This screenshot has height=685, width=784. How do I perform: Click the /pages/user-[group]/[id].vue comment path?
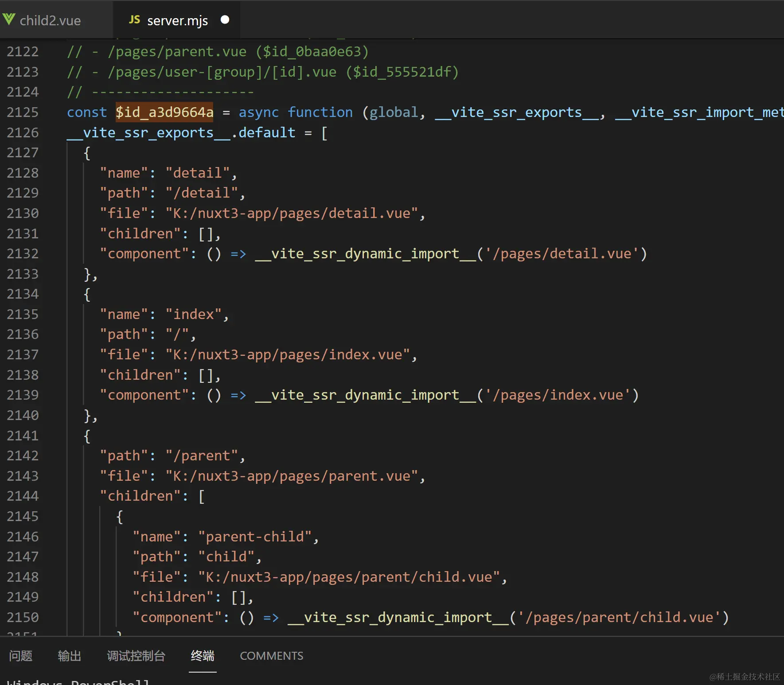(x=222, y=72)
